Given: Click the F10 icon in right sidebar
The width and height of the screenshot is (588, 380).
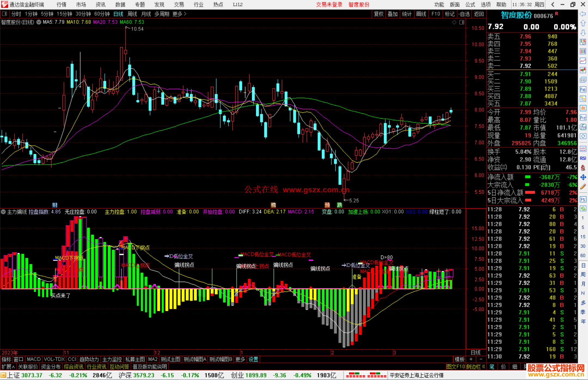Looking at the screenshot, I should tap(583, 89).
